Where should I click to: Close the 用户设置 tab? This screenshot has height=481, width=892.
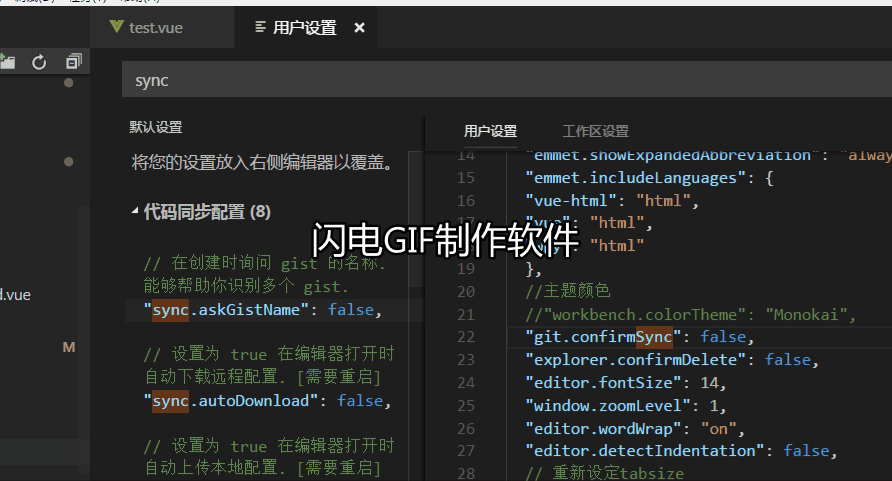(360, 27)
